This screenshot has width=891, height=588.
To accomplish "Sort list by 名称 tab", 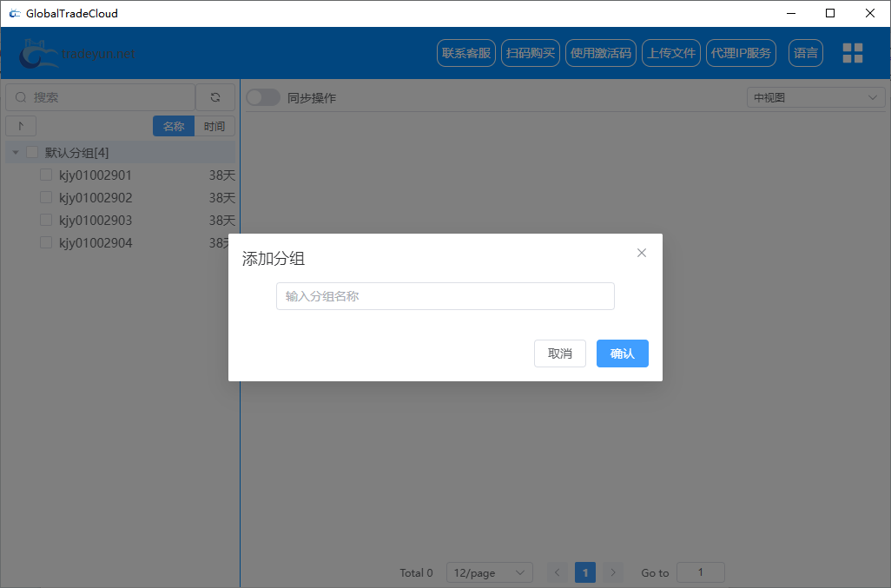I will tap(174, 126).
